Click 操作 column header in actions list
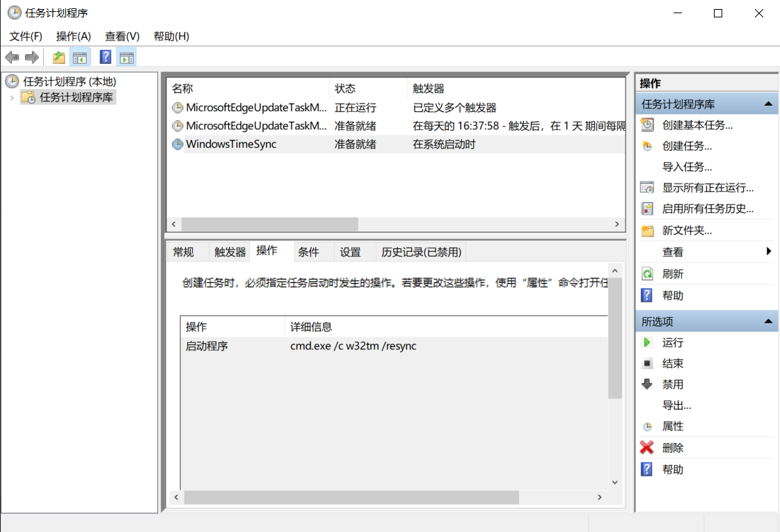 pyautogui.click(x=232, y=327)
